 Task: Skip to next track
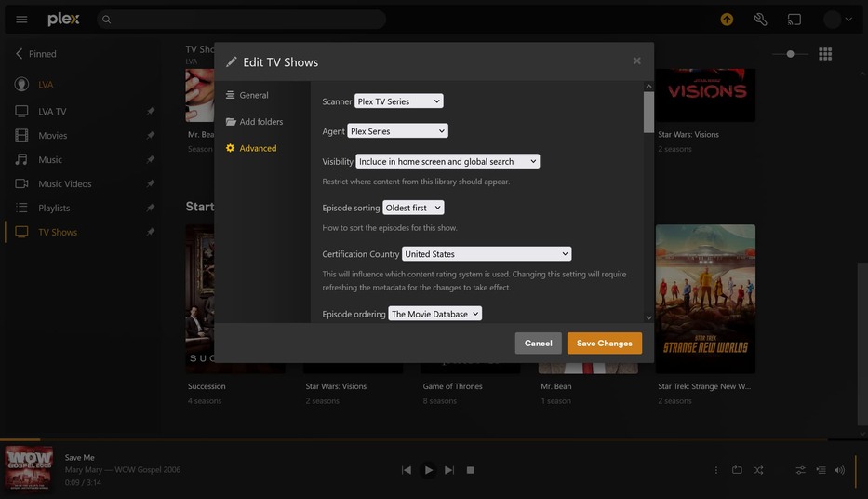[x=449, y=470]
